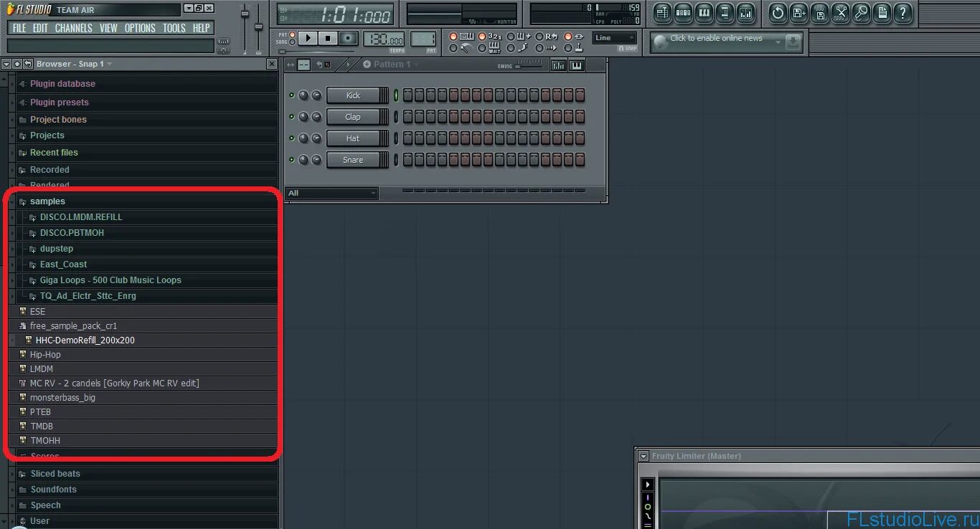
Task: Click the tempo 130.000 display
Action: tap(385, 39)
